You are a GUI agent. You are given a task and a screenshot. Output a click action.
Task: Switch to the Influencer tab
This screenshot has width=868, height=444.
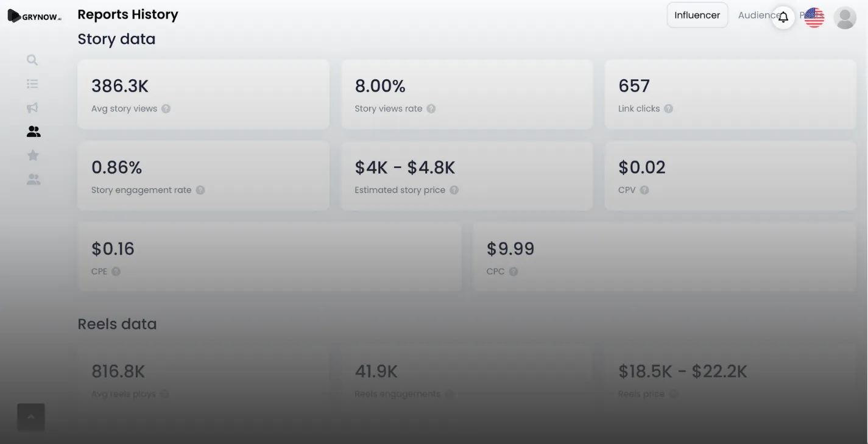(697, 15)
